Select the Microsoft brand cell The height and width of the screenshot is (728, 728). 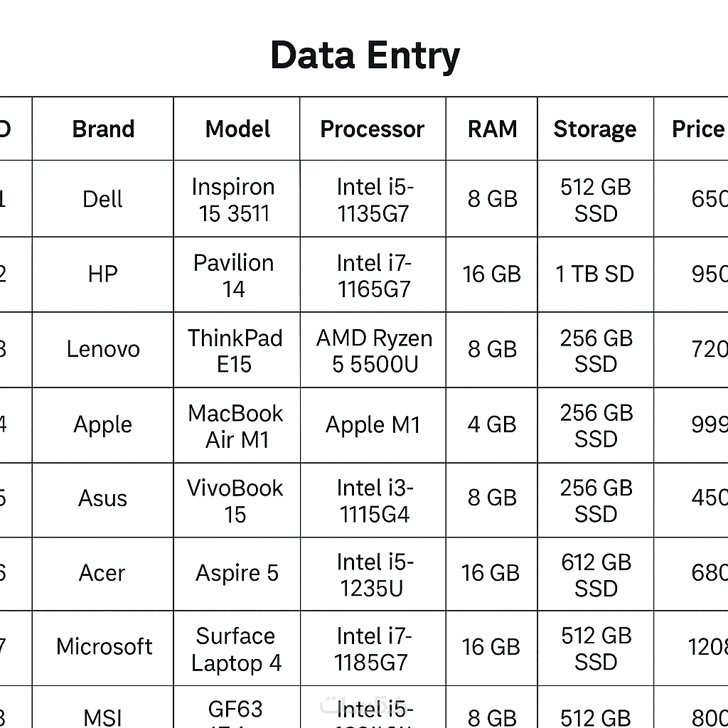(105, 647)
